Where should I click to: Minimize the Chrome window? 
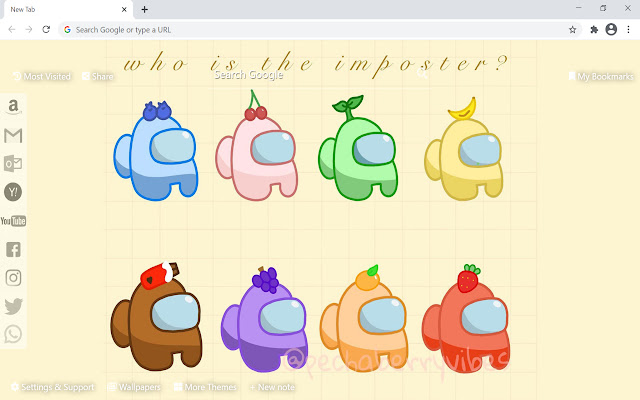[578, 8]
